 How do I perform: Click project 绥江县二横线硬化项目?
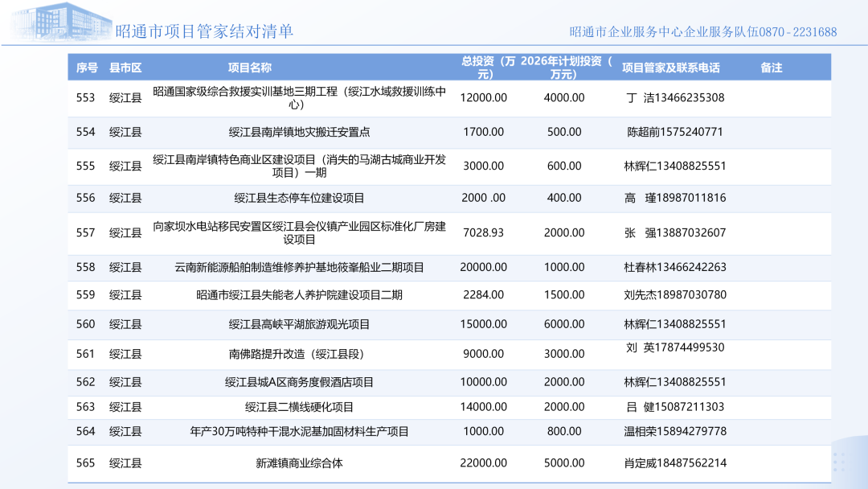pyautogui.click(x=300, y=407)
